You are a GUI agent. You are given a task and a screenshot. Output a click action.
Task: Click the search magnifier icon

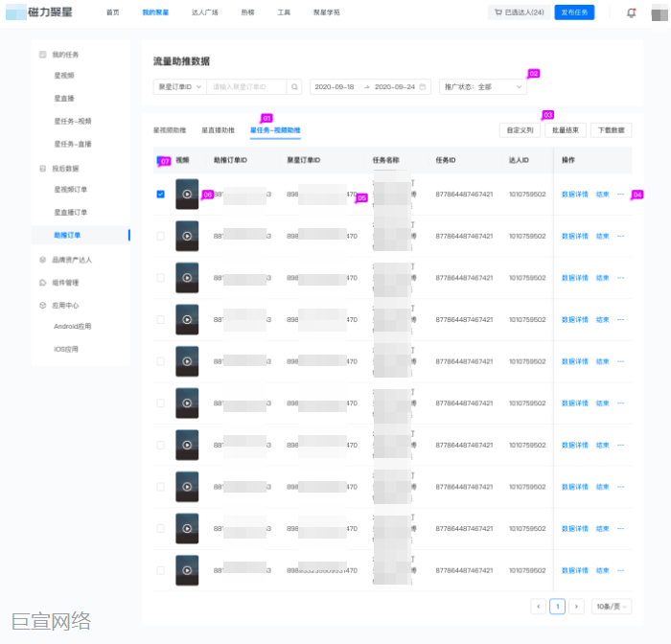point(294,87)
